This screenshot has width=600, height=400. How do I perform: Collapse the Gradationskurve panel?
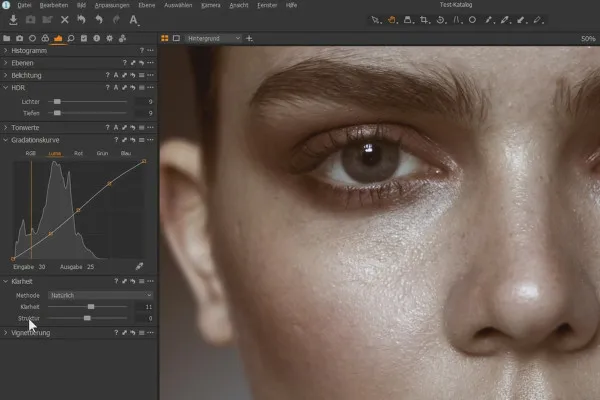click(5, 140)
